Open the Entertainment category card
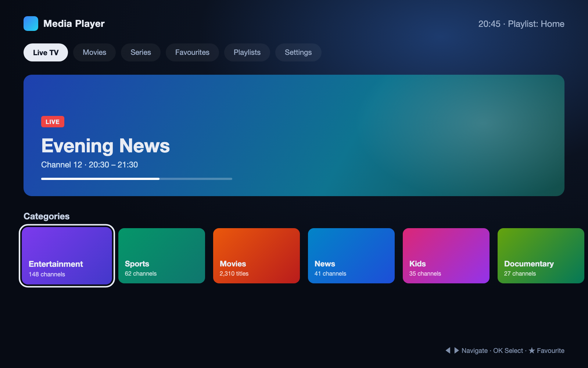Image resolution: width=588 pixels, height=368 pixels. pyautogui.click(x=67, y=256)
